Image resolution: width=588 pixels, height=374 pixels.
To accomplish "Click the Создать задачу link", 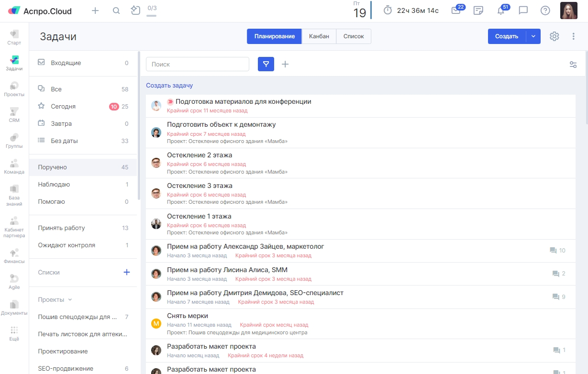I will click(x=169, y=86).
